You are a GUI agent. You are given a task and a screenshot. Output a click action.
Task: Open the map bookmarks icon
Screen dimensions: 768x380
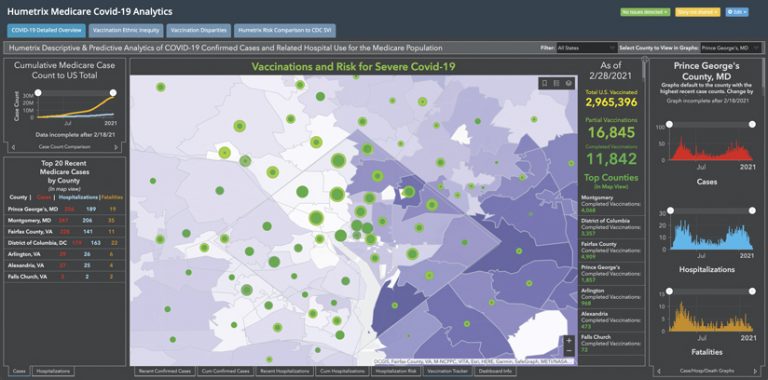tap(544, 83)
